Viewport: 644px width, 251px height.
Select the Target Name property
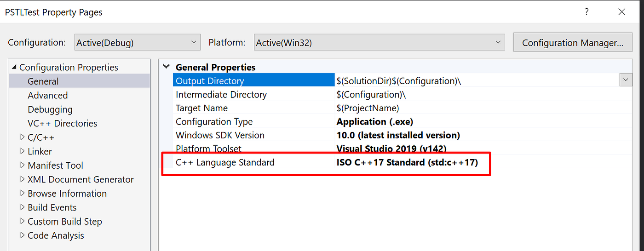[x=201, y=108]
